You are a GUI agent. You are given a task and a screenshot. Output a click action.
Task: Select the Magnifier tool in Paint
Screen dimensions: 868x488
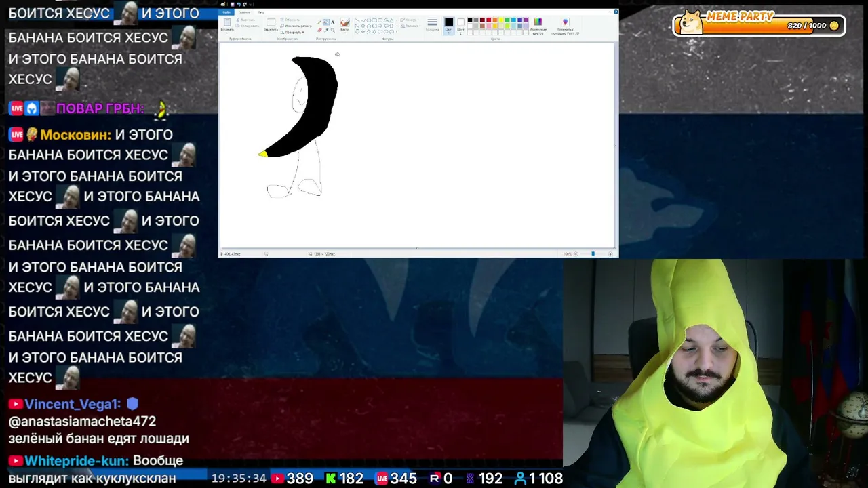pyautogui.click(x=332, y=30)
